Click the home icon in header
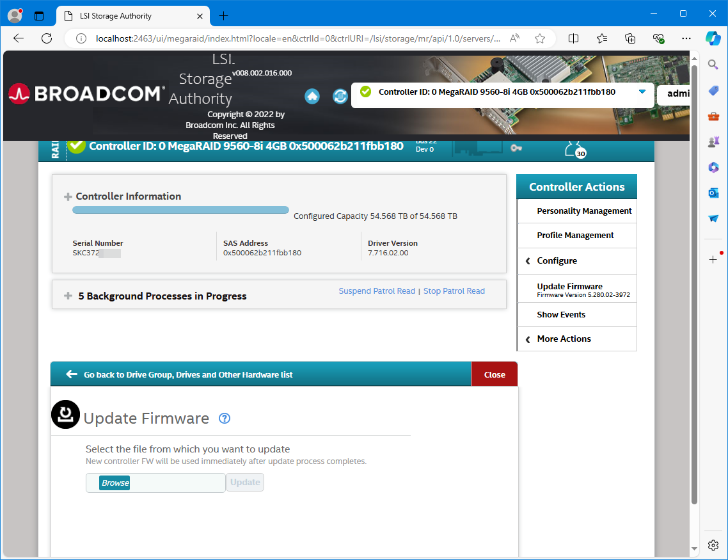The height and width of the screenshot is (560, 728). pos(312,96)
